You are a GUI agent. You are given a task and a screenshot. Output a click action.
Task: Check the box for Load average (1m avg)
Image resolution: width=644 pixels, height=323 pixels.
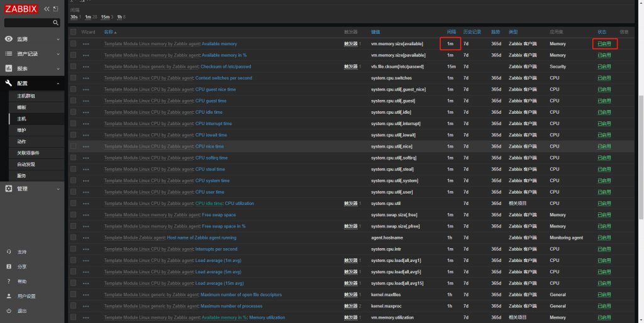[73, 260]
